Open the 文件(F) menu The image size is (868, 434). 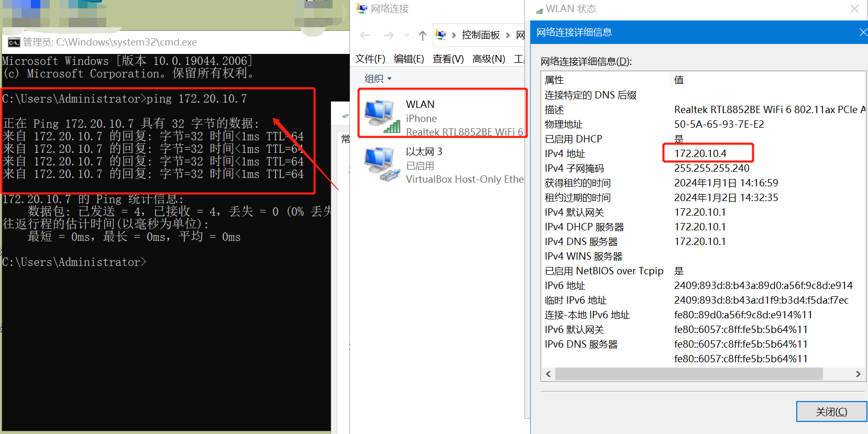(370, 59)
